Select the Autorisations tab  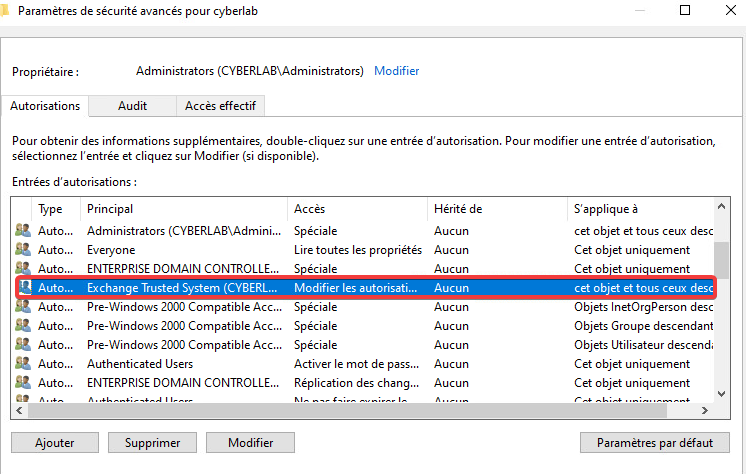(45, 106)
